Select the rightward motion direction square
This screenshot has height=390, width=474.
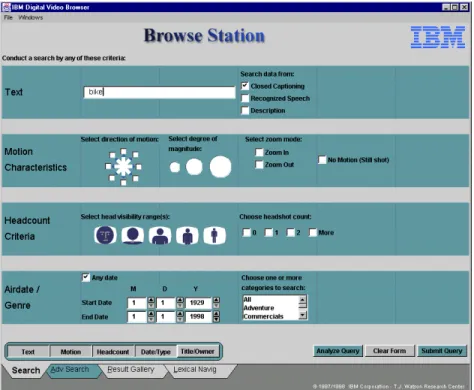[139, 167]
